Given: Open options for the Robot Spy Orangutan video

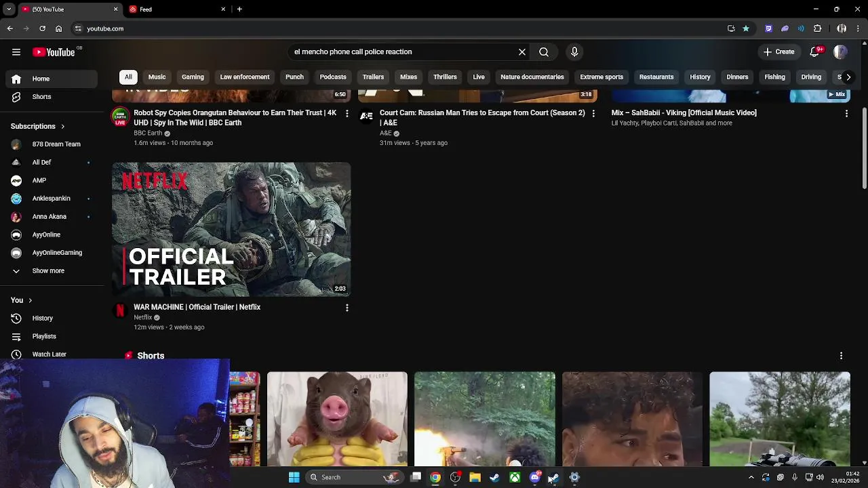Looking at the screenshot, I should pos(347,113).
